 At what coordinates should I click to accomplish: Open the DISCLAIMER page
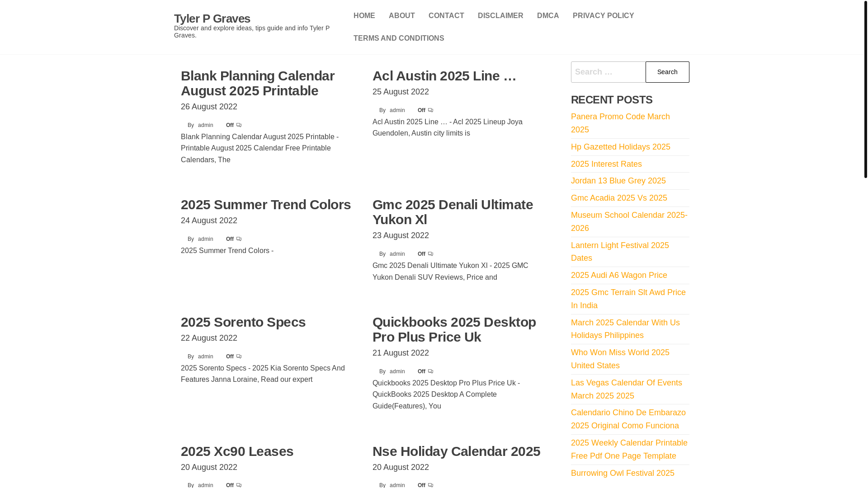[x=500, y=16]
